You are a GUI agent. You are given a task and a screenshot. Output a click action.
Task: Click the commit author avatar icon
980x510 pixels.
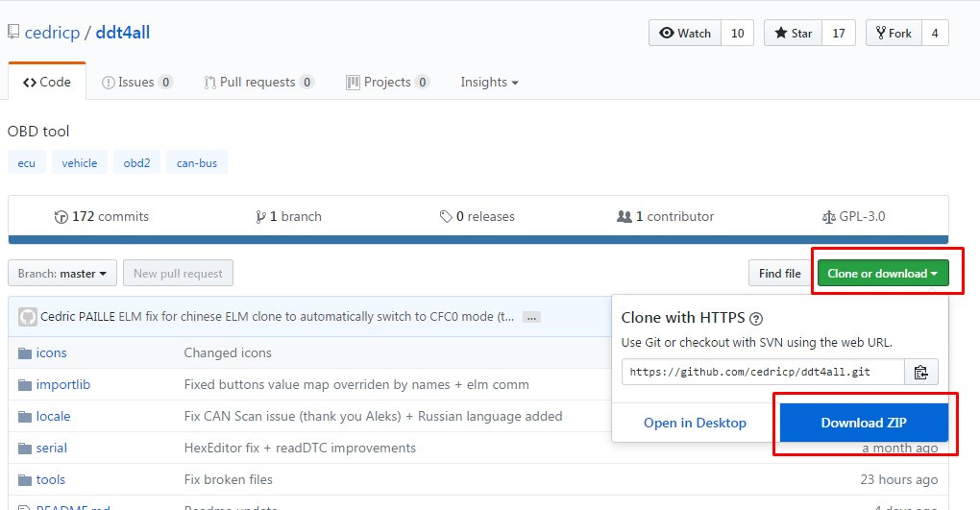pos(27,317)
